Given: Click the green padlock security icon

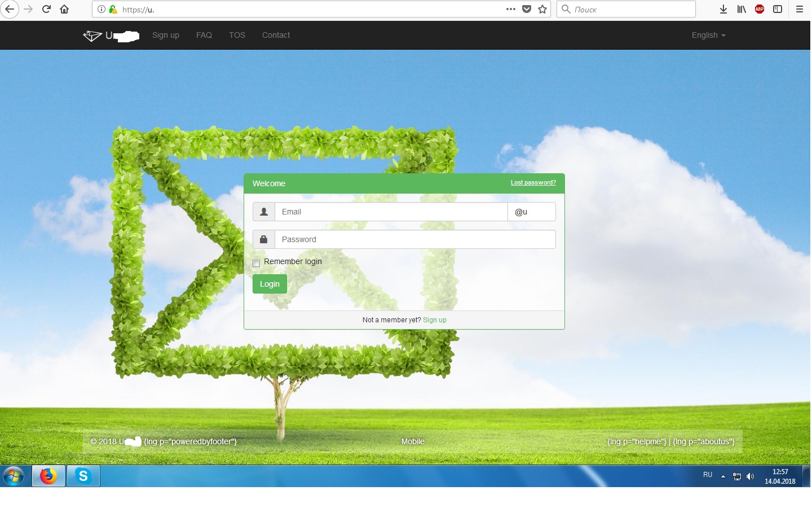Looking at the screenshot, I should click(x=113, y=9).
